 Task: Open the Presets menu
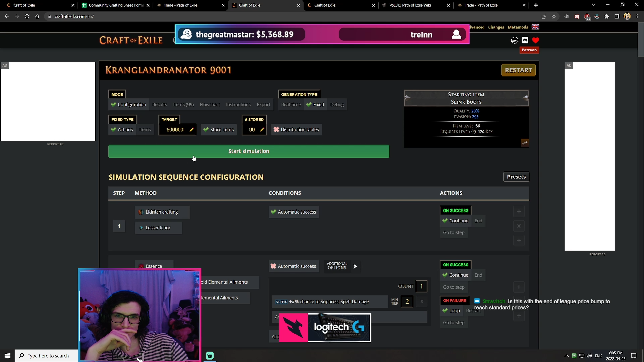click(516, 177)
